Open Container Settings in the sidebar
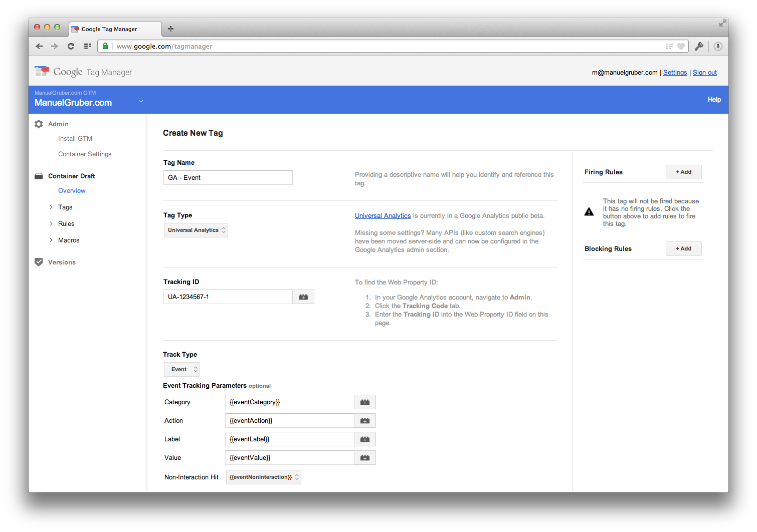This screenshot has width=757, height=532. click(85, 154)
